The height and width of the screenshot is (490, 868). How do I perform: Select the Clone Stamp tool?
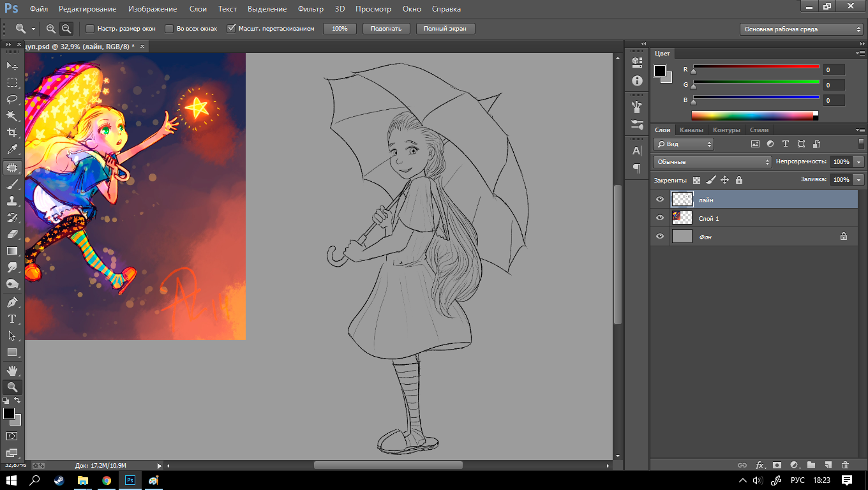coord(12,200)
